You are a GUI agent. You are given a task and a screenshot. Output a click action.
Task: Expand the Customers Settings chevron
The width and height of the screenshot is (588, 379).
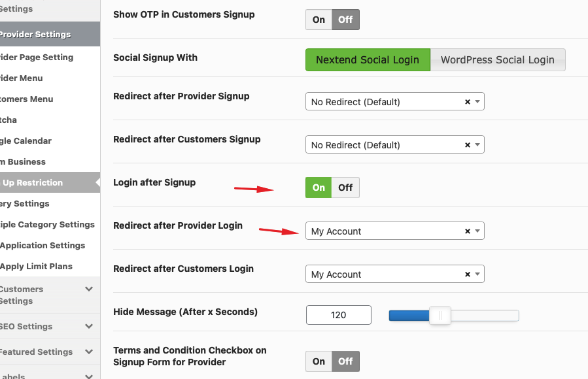point(89,289)
